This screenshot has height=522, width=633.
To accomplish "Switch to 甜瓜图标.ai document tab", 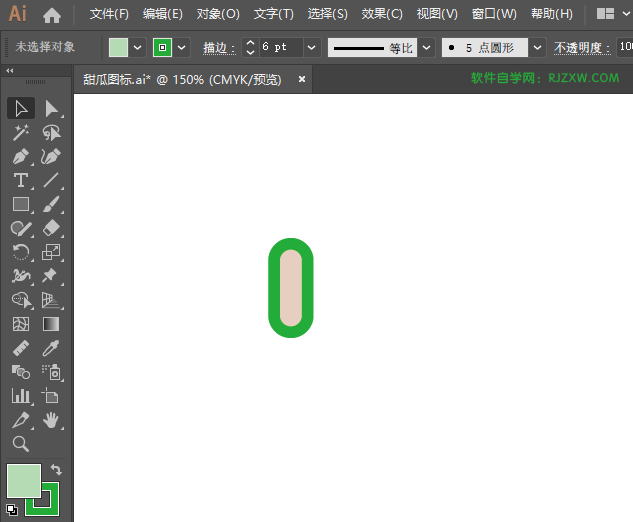I will [x=182, y=80].
